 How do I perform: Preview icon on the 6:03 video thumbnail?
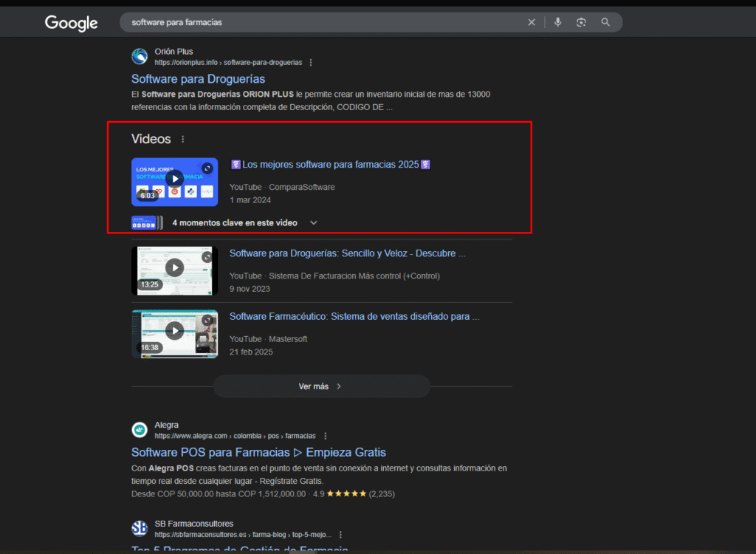(207, 168)
